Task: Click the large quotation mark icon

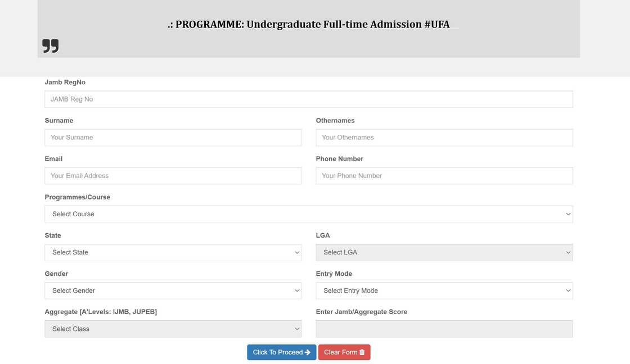Action: [x=50, y=46]
